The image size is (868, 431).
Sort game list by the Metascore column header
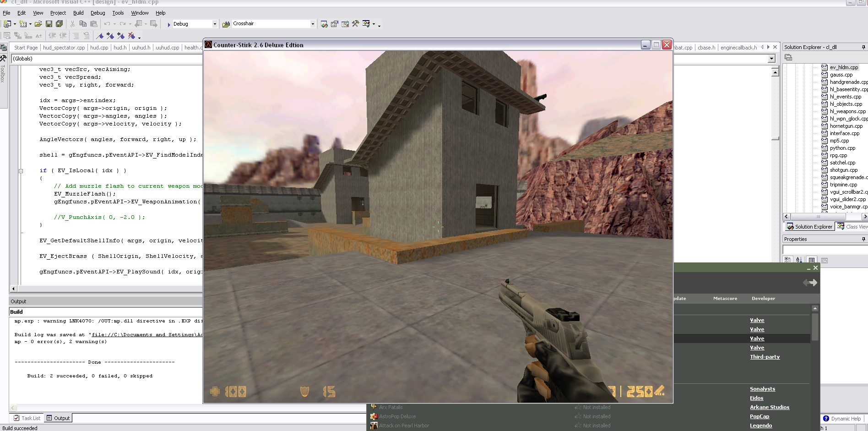pyautogui.click(x=725, y=299)
